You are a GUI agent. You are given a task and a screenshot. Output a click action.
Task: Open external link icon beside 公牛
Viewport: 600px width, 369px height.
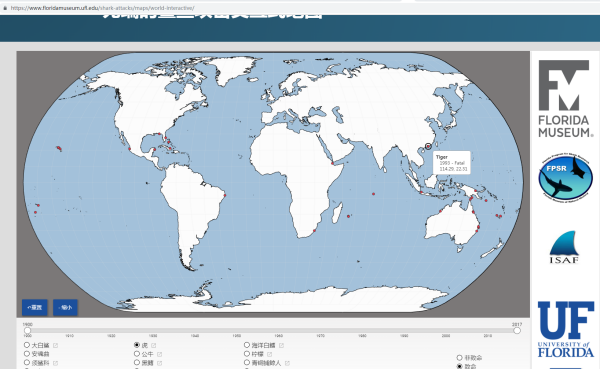click(159, 354)
